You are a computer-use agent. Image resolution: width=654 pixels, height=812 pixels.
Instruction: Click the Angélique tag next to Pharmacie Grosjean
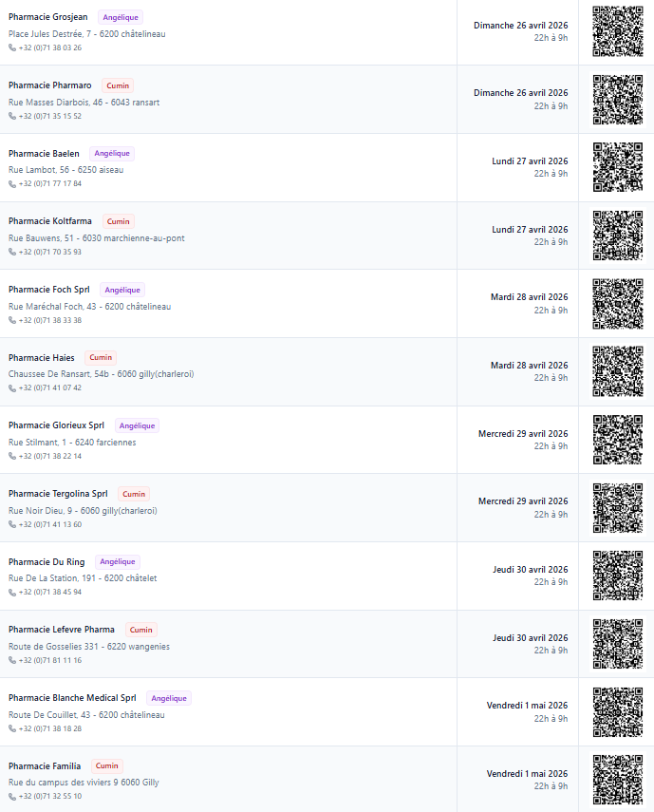[121, 17]
